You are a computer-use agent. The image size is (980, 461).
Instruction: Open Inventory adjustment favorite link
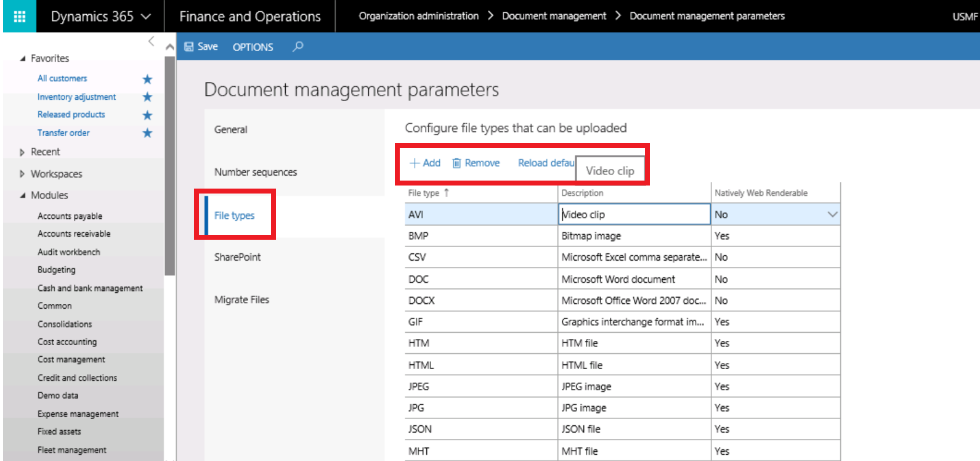click(x=76, y=97)
